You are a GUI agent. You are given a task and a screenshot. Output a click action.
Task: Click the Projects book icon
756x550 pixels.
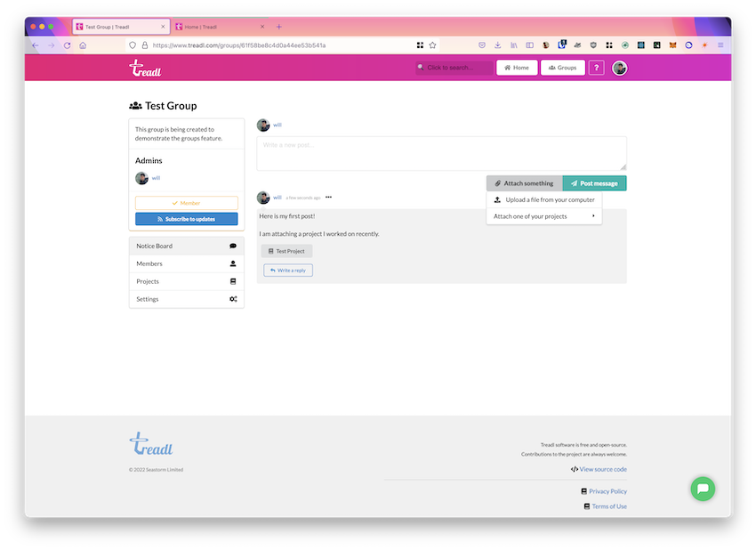click(x=233, y=281)
